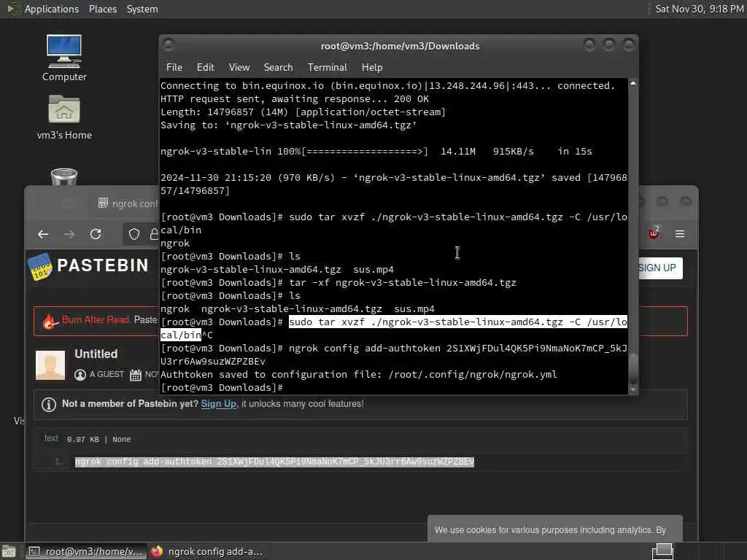Click the A GUEST user icon

tap(80, 375)
